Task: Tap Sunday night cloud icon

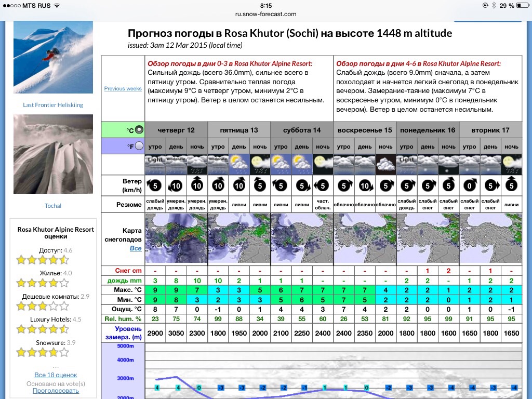Action: [386, 165]
